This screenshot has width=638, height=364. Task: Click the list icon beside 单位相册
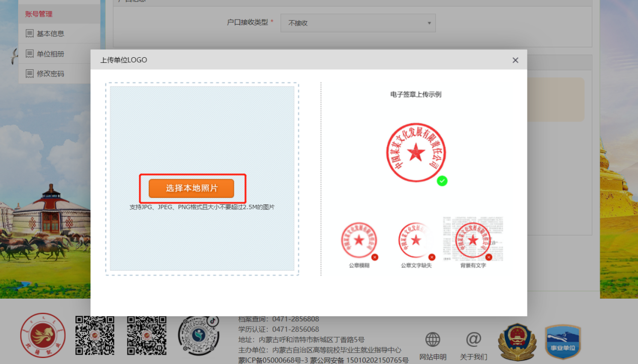(30, 54)
